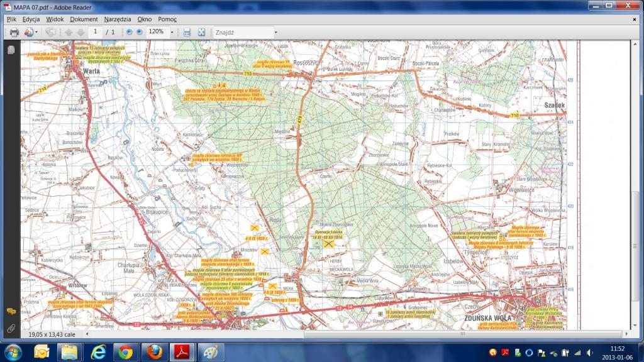The height and width of the screenshot is (362, 644).
Task: Click the Warta town label on the map
Action: click(91, 71)
